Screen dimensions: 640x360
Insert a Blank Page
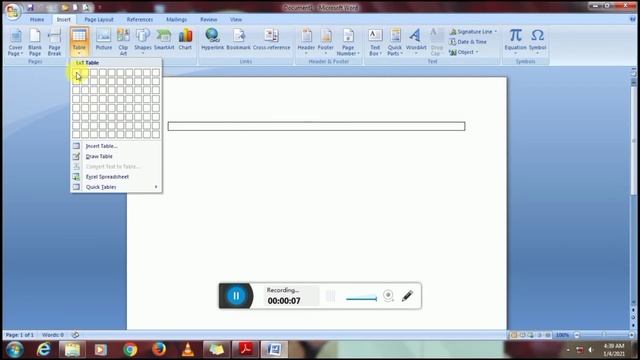click(35, 42)
